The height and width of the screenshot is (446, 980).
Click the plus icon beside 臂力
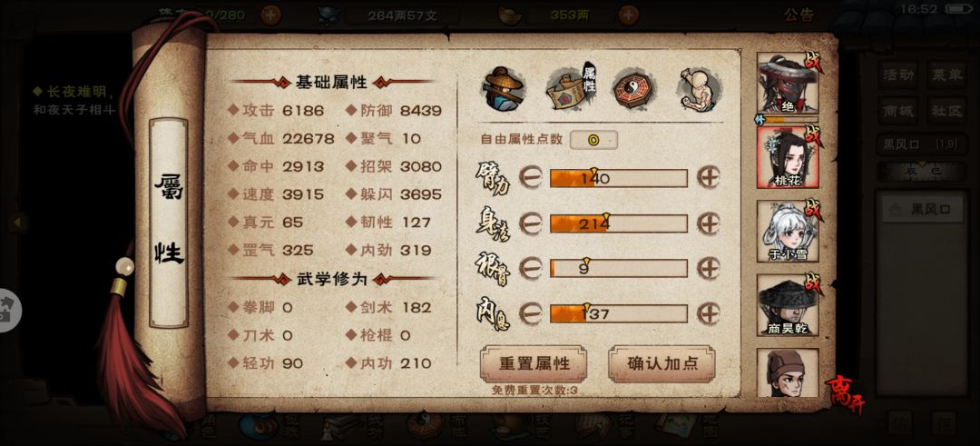click(x=708, y=178)
